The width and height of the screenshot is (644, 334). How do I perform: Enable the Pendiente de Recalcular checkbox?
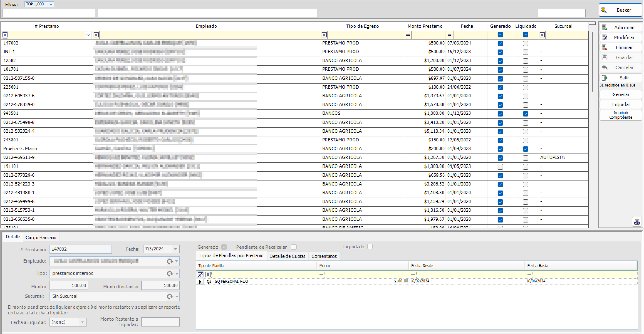pos(294,247)
